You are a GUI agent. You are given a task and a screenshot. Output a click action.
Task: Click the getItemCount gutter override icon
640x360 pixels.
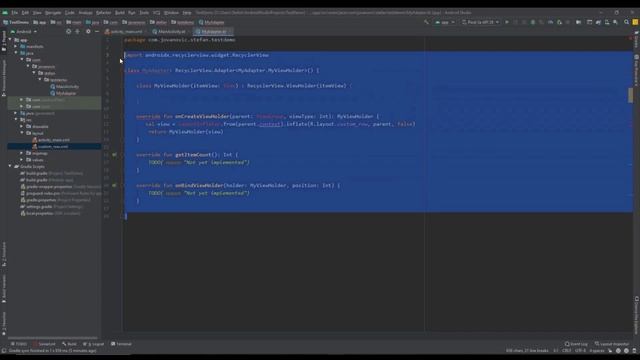tap(114, 155)
